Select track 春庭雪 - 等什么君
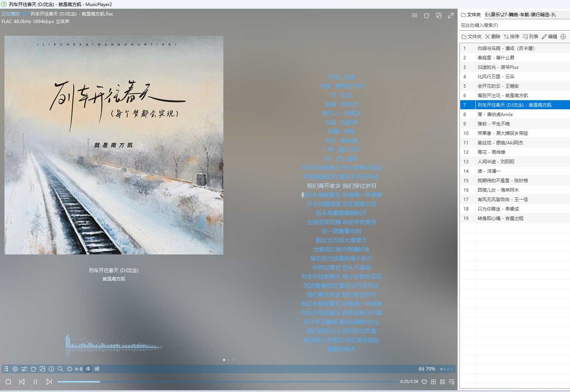Image resolution: width=570 pixels, height=392 pixels. (x=515, y=57)
